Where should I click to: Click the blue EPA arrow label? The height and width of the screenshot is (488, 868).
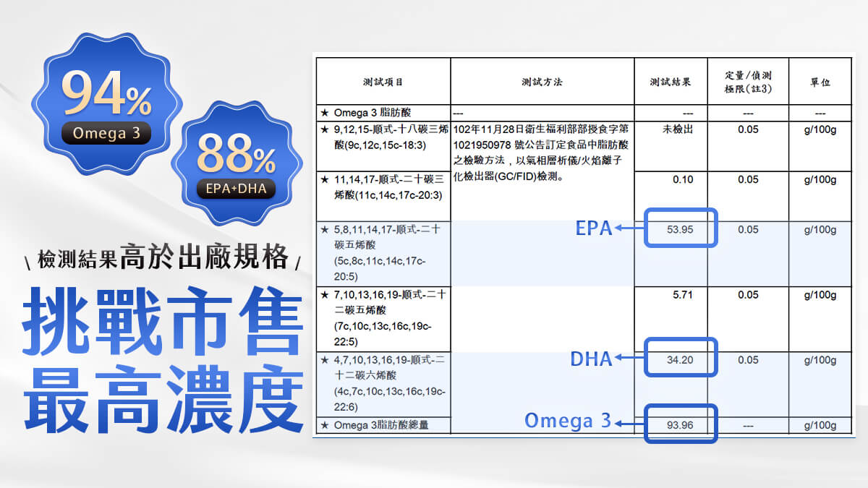(x=593, y=229)
